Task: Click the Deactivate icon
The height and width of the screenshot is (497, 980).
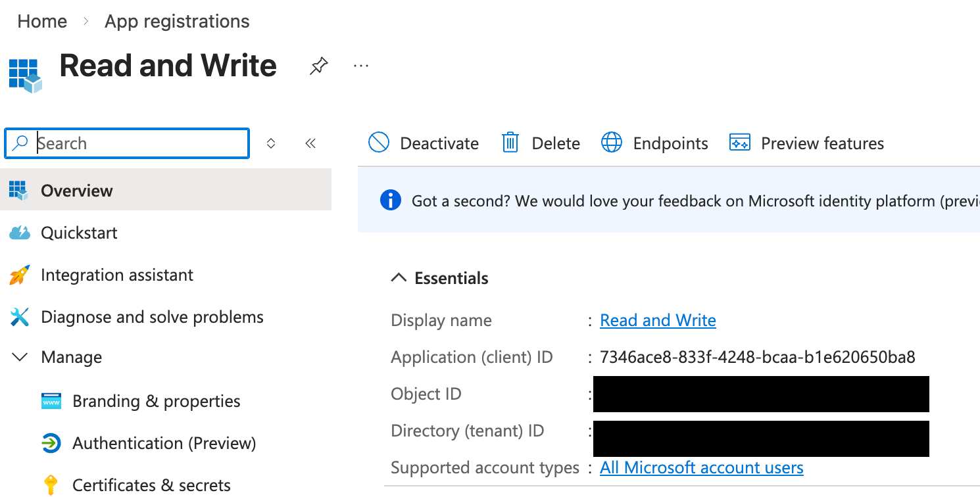Action: point(379,143)
